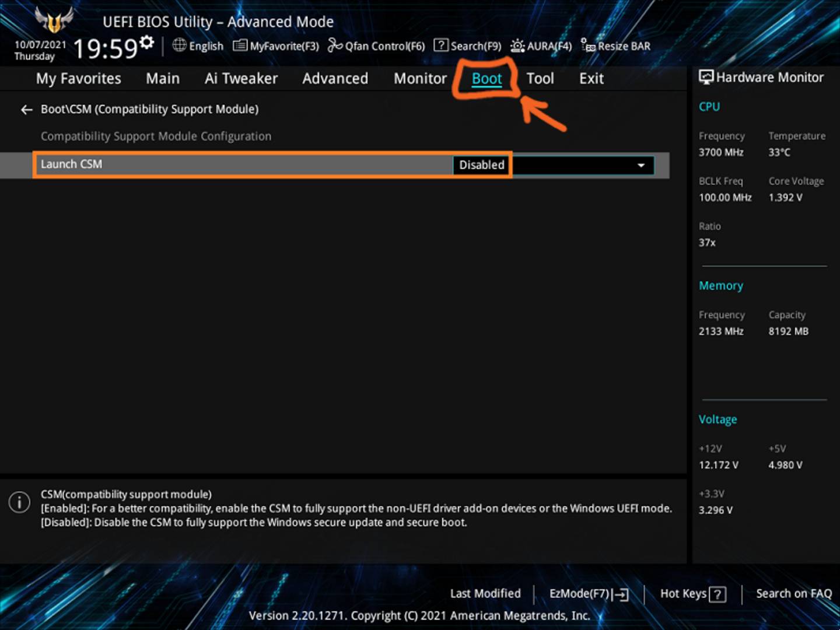The width and height of the screenshot is (840, 630).
Task: Open the Monitor tab
Action: [x=420, y=79]
